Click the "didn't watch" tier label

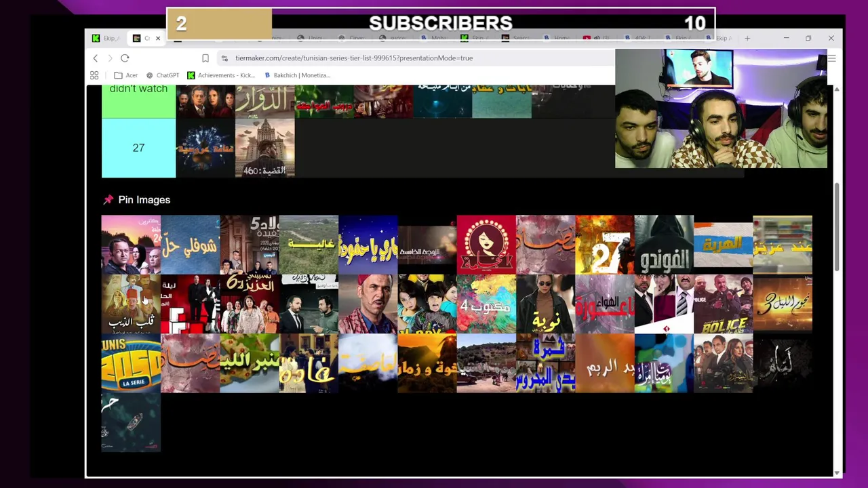pyautogui.click(x=138, y=102)
